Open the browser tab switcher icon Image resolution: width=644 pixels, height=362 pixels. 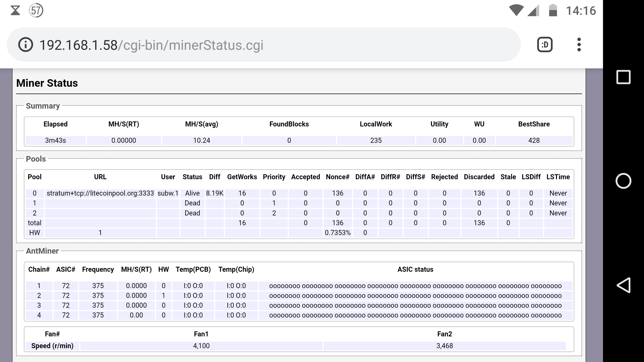[x=545, y=45]
